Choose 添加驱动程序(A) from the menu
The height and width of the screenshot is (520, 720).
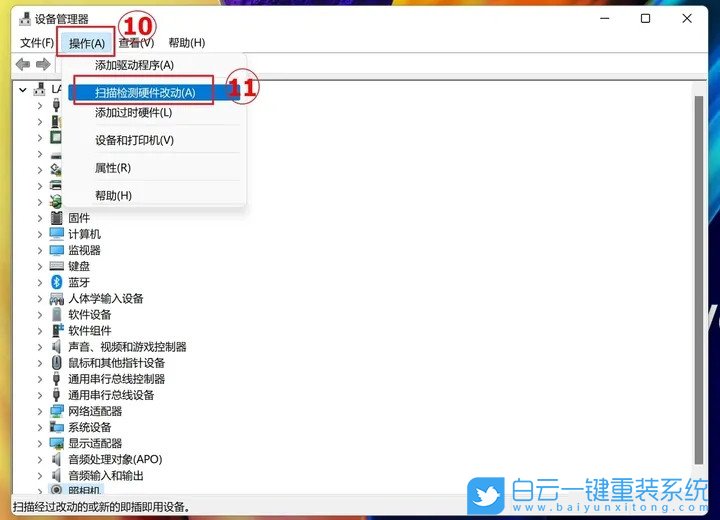pos(134,65)
